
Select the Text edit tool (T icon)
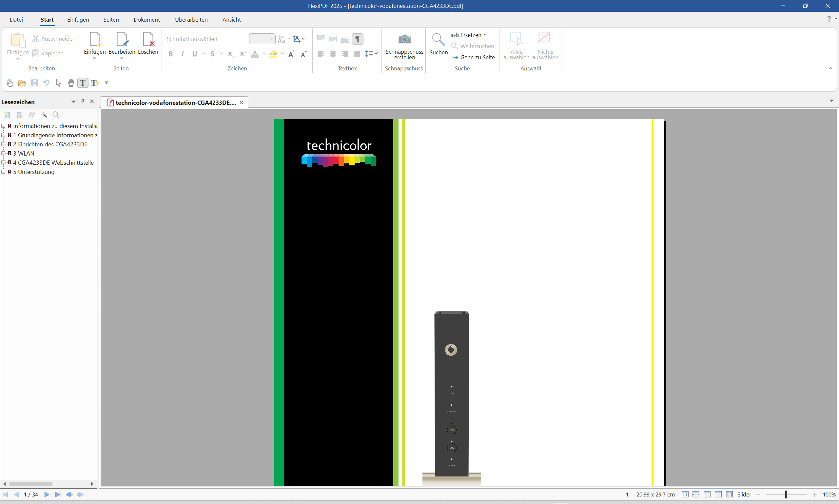click(83, 83)
